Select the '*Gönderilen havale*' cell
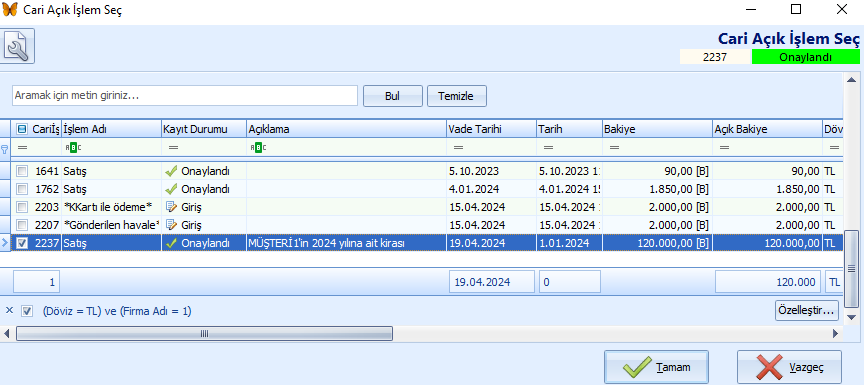The width and height of the screenshot is (864, 385). tap(111, 225)
